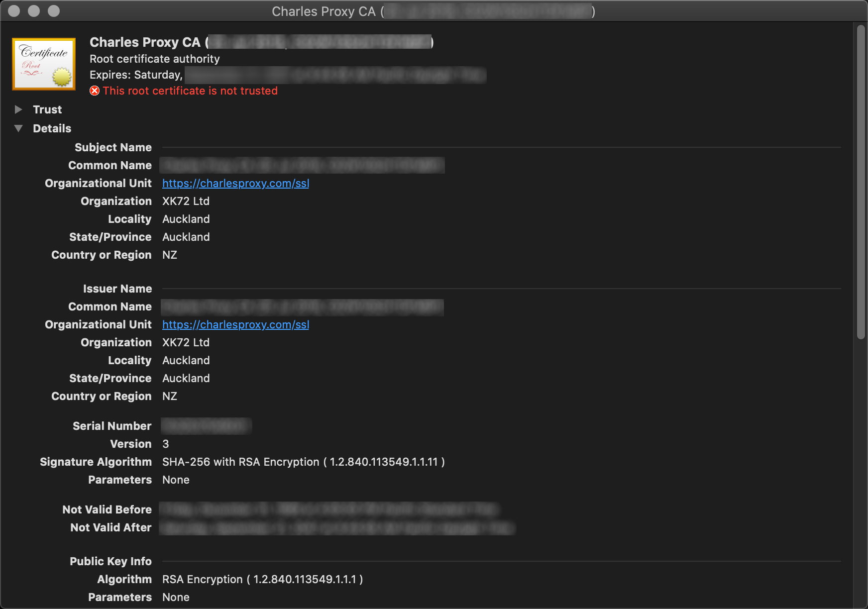Click Signature Algorithm Parameters value None

[176, 480]
